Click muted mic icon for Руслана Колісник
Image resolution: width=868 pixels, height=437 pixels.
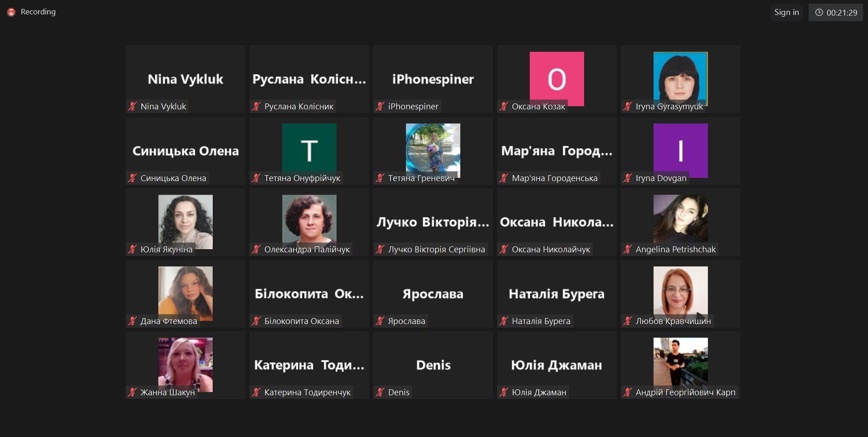click(x=256, y=106)
